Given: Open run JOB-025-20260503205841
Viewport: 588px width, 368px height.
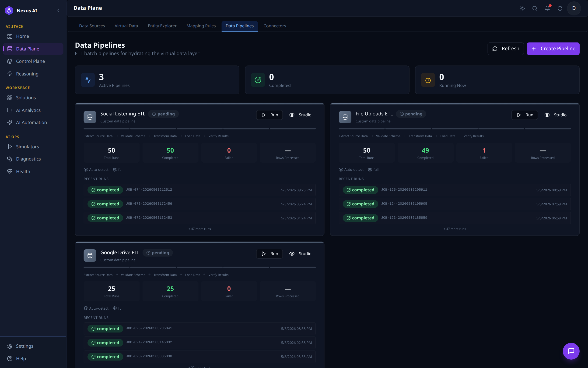Looking at the screenshot, I should click(199, 329).
